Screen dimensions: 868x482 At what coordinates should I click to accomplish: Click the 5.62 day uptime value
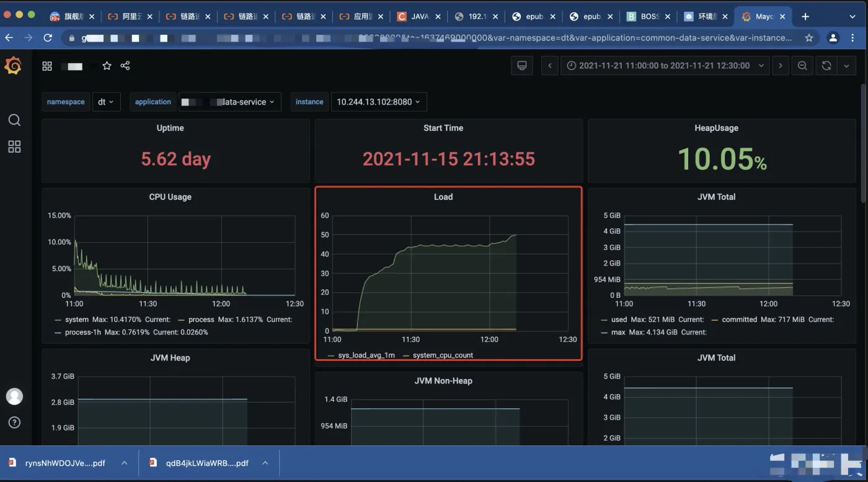175,159
